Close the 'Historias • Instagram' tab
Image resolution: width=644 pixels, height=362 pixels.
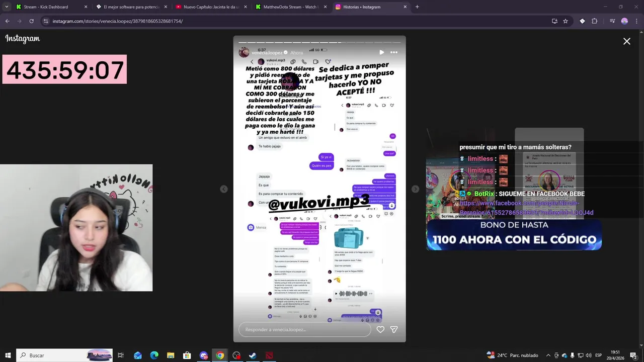coord(405,7)
